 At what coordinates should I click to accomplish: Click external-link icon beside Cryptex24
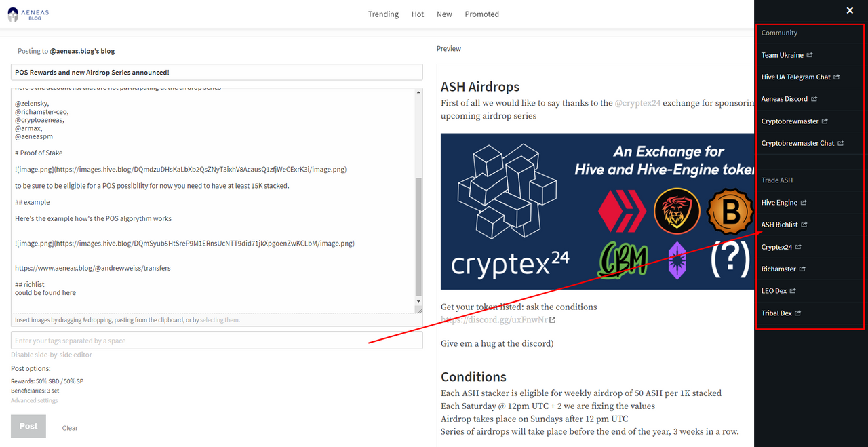point(798,247)
